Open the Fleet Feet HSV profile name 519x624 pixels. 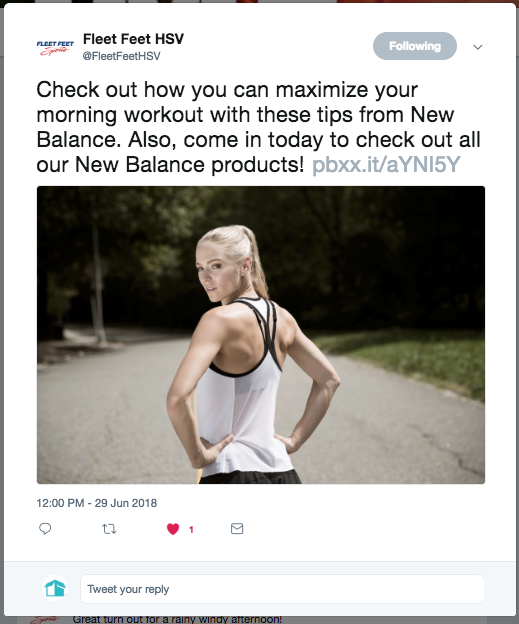133,39
